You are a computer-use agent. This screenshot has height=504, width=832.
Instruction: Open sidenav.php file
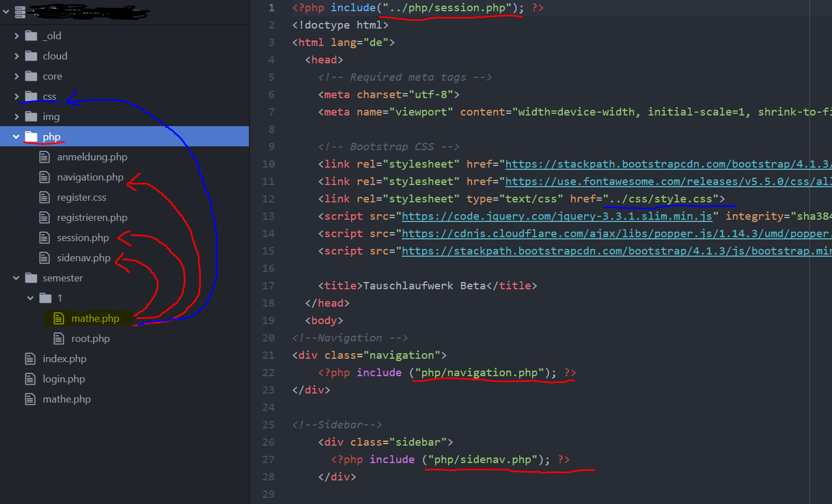[x=84, y=258]
